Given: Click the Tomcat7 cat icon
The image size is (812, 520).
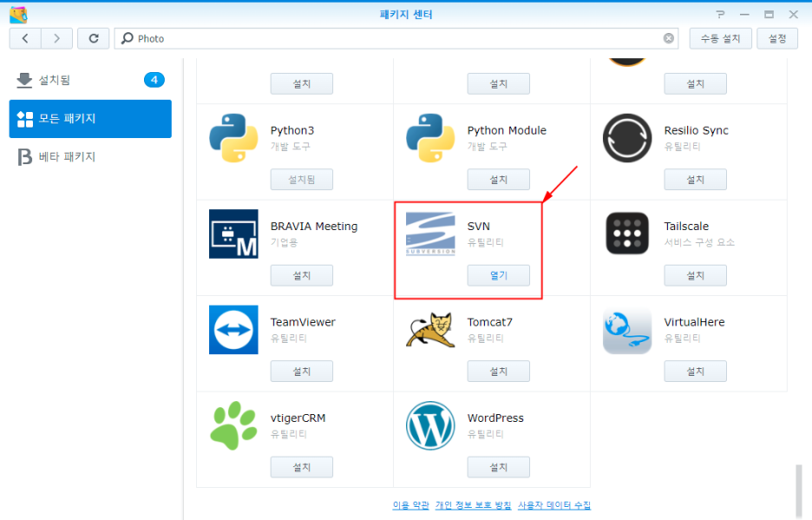Looking at the screenshot, I should [430, 330].
